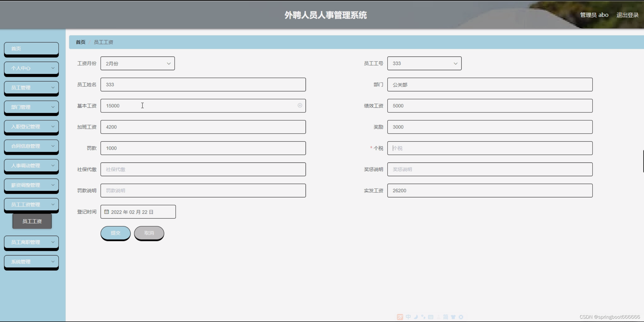644x322 pixels.
Task: Click 退出登录 in the header
Action: pyautogui.click(x=627, y=15)
